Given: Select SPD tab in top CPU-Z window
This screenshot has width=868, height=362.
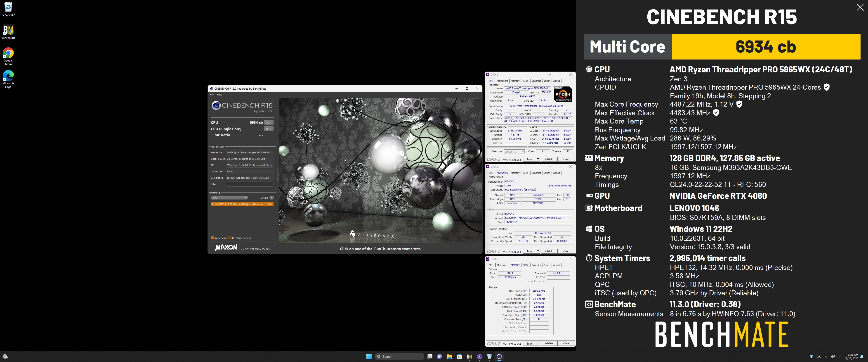Looking at the screenshot, I should coord(525,81).
